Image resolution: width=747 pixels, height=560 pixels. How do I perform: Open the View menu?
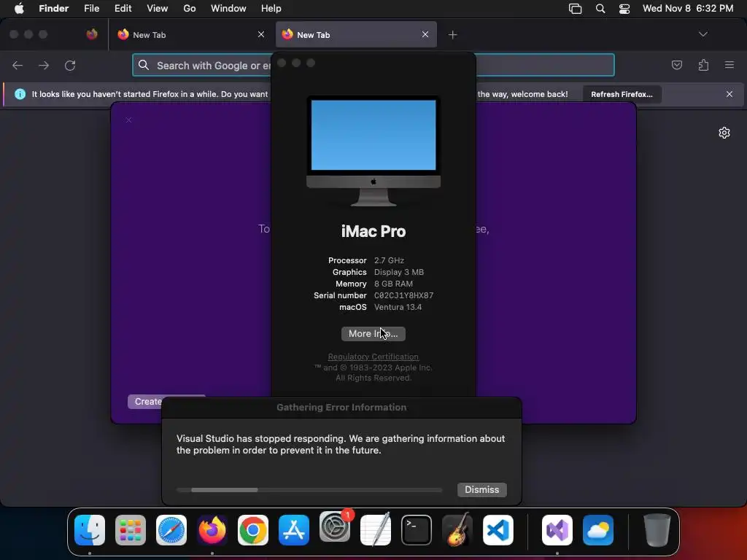[x=158, y=9]
